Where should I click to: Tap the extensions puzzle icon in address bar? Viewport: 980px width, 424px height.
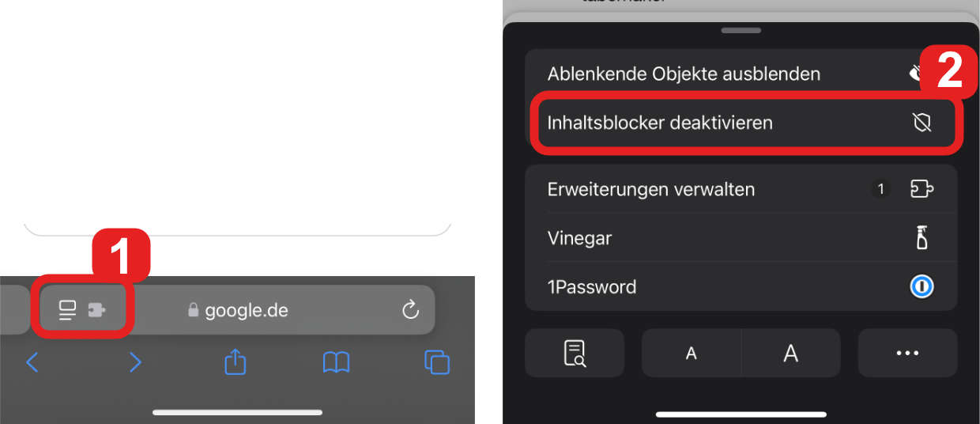(96, 311)
